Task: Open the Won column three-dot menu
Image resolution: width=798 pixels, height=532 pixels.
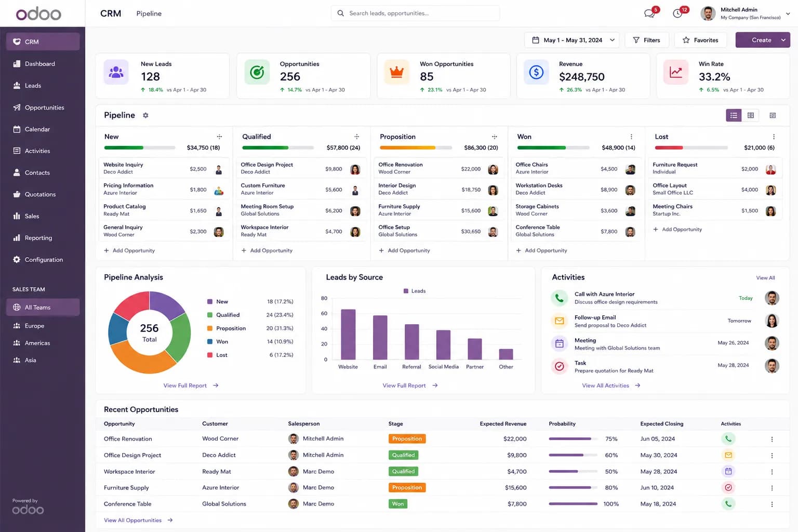Action: click(631, 137)
